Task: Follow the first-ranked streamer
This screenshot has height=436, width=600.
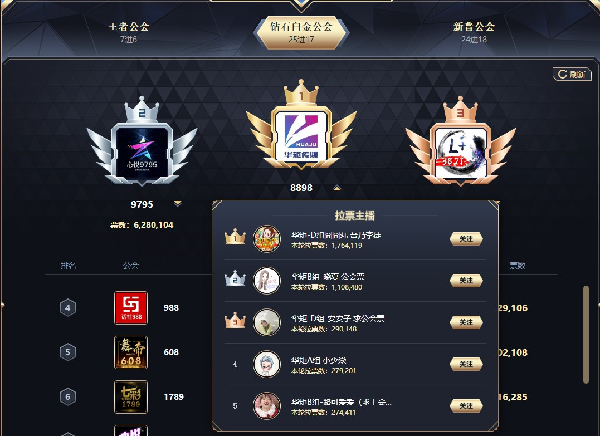Action: pyautogui.click(x=466, y=239)
